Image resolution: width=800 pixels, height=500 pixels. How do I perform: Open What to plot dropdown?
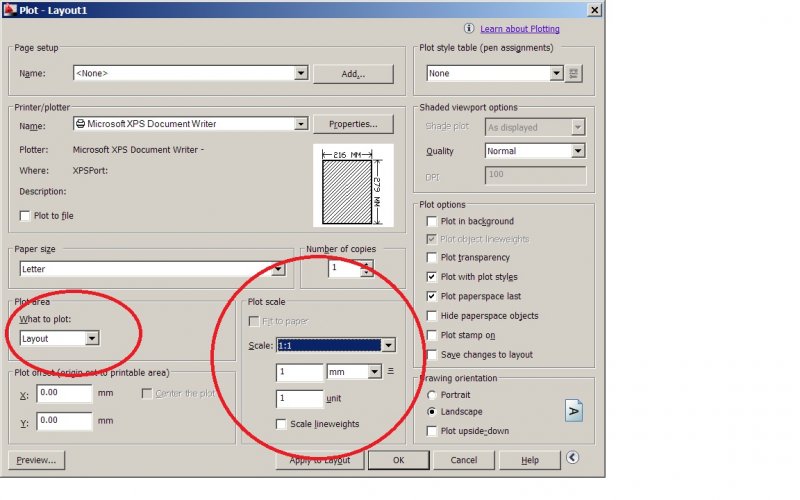[x=92, y=338]
